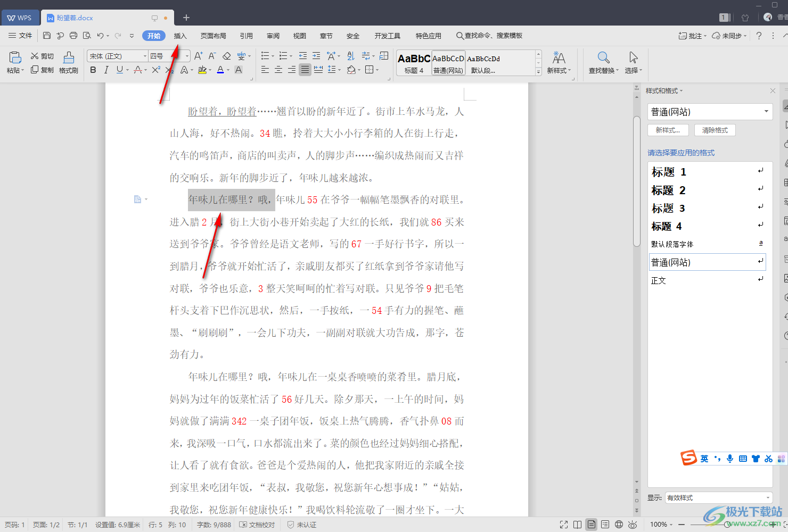Image resolution: width=788 pixels, height=532 pixels.
Task: Toggle align right paragraph
Action: 292,70
